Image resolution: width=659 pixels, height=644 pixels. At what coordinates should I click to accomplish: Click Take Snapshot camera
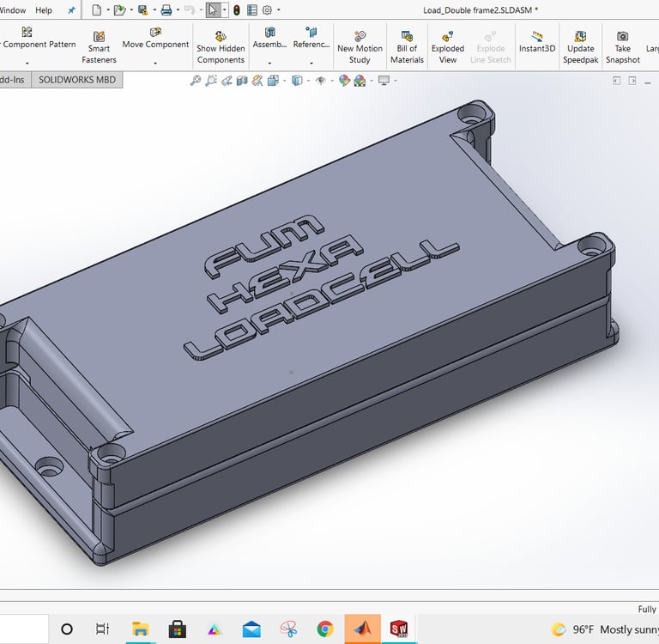(x=622, y=47)
